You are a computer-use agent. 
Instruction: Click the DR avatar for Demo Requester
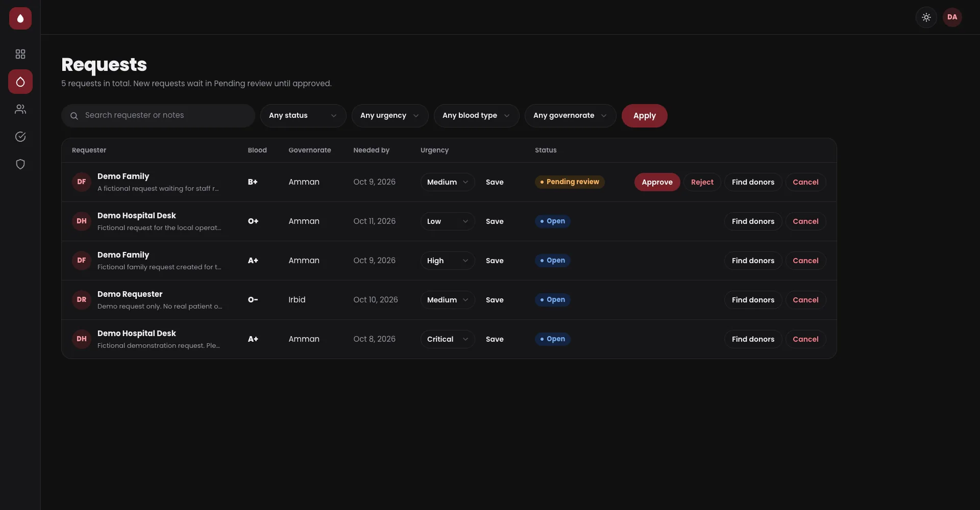pos(82,300)
